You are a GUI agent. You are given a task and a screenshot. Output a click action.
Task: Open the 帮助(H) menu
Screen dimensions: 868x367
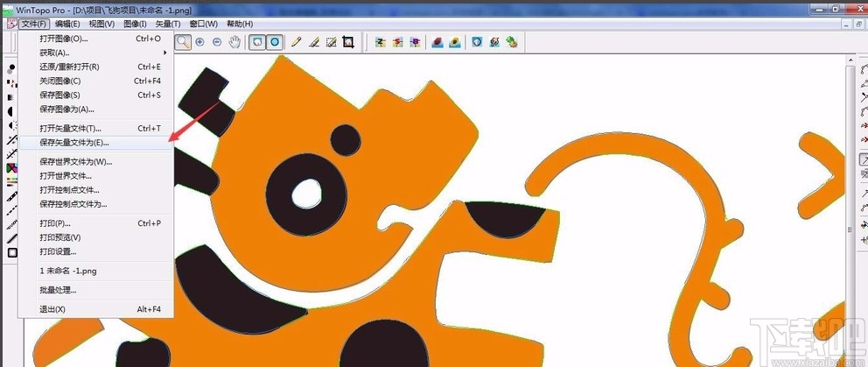pos(240,24)
